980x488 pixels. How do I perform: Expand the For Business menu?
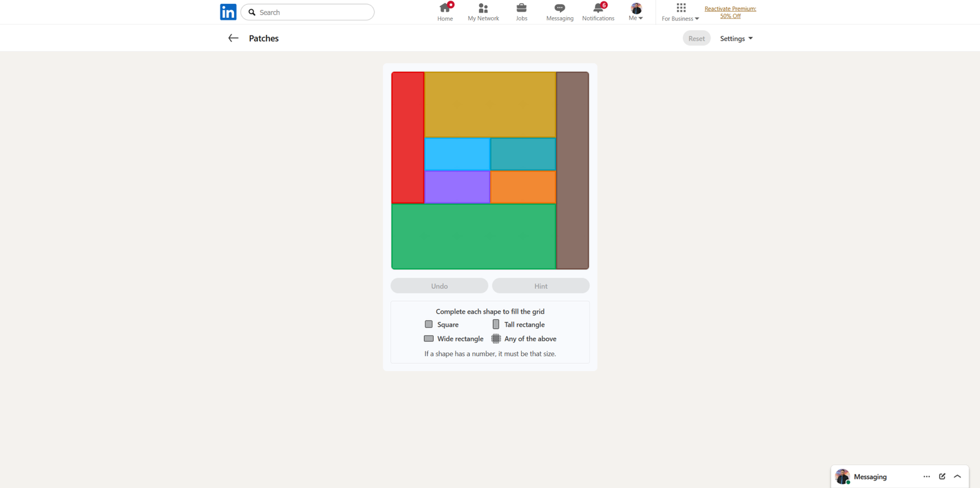[x=680, y=12]
